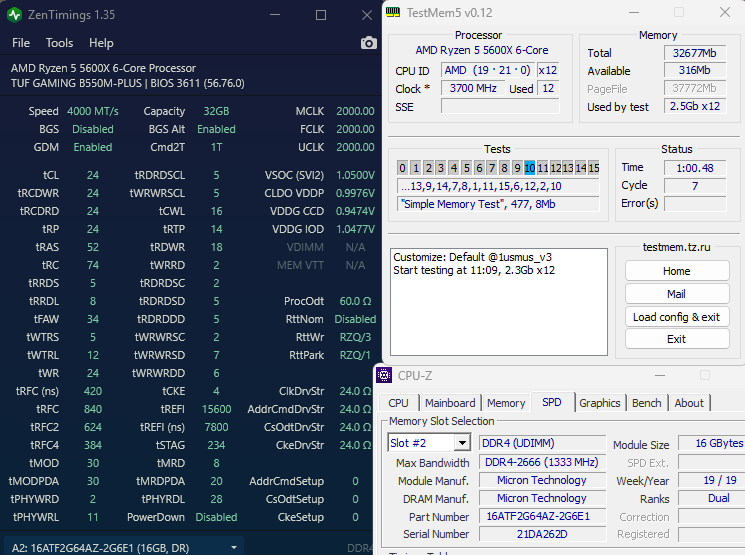The image size is (745, 555).
Task: Click the Mail button in TestMem5
Action: (677, 294)
